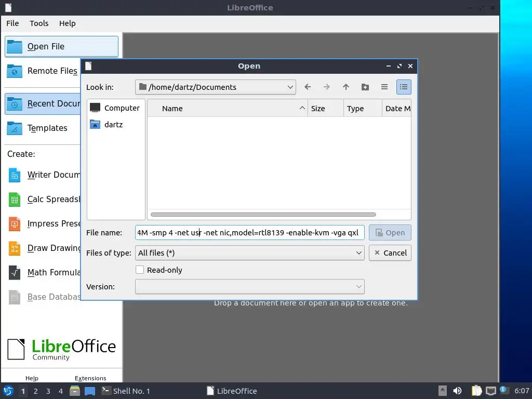The width and height of the screenshot is (532, 399).
Task: Cancel the Open dialog
Action: [x=390, y=253]
